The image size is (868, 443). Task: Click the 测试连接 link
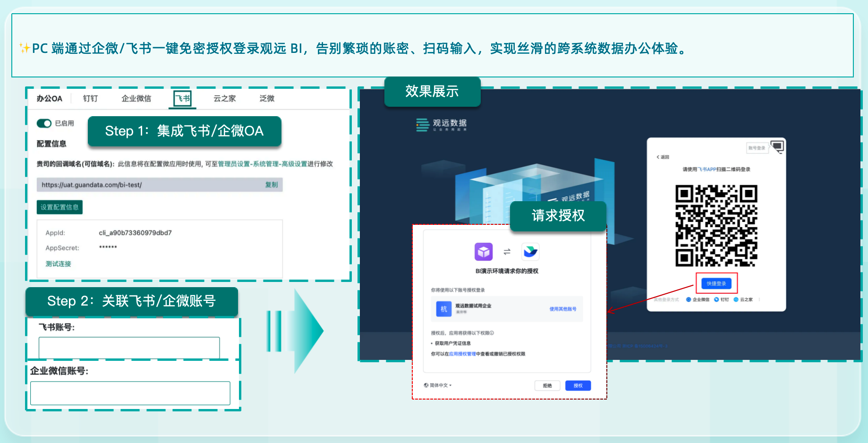tap(58, 264)
